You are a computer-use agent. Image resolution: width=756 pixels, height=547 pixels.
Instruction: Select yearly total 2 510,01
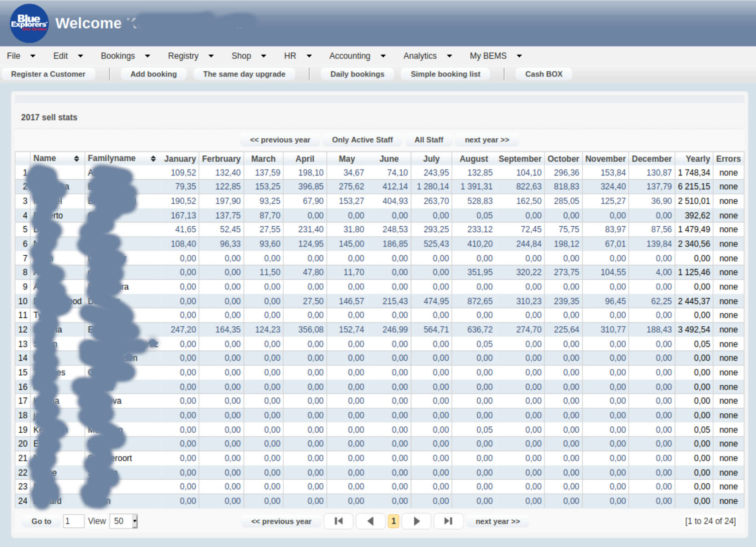pyautogui.click(x=694, y=201)
